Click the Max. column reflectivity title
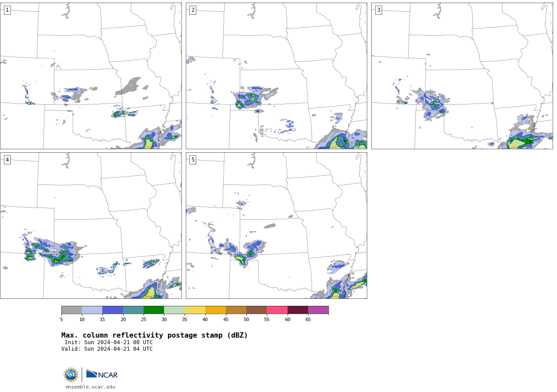The image size is (557, 392). pyautogui.click(x=154, y=335)
